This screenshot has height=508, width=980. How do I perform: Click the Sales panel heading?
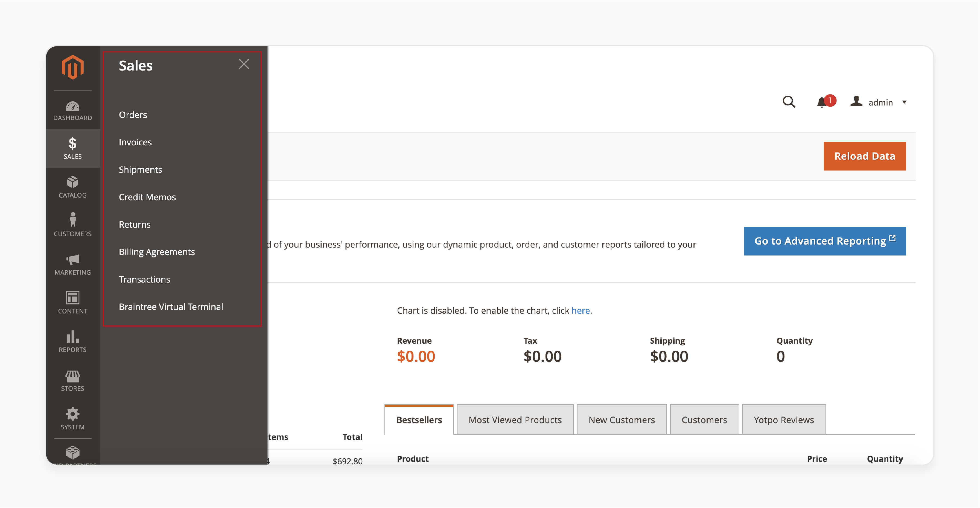(135, 66)
